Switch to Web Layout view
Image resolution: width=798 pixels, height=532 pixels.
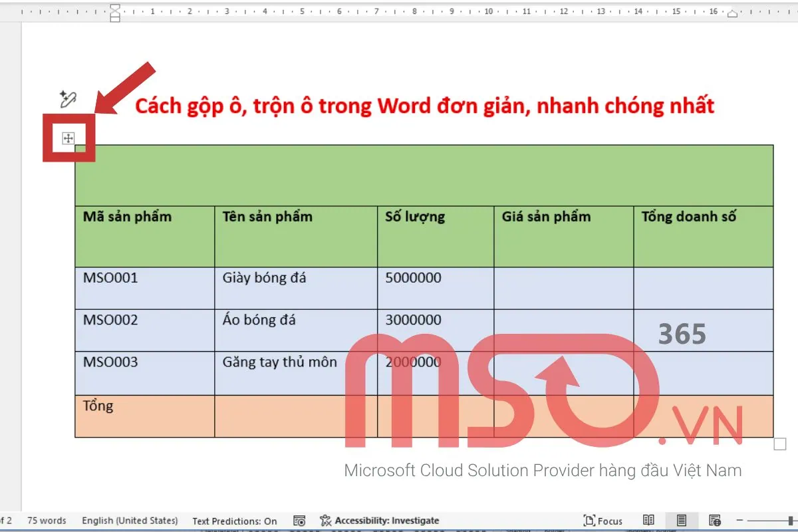click(x=714, y=521)
